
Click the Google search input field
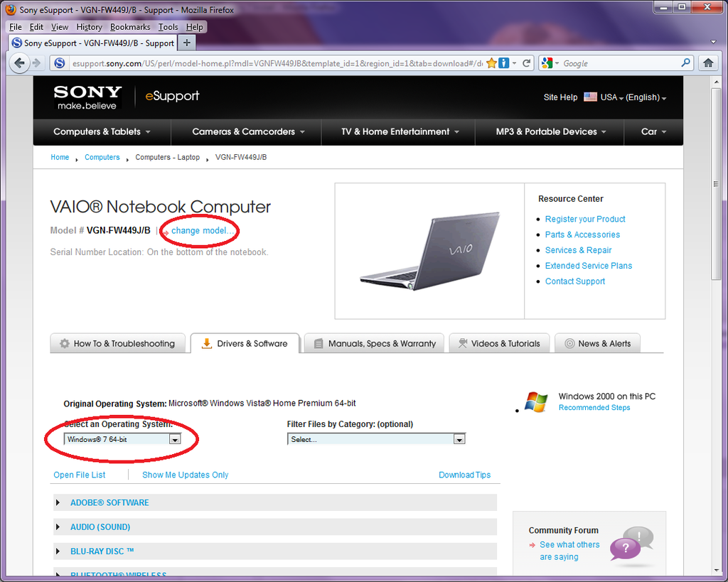coord(620,63)
